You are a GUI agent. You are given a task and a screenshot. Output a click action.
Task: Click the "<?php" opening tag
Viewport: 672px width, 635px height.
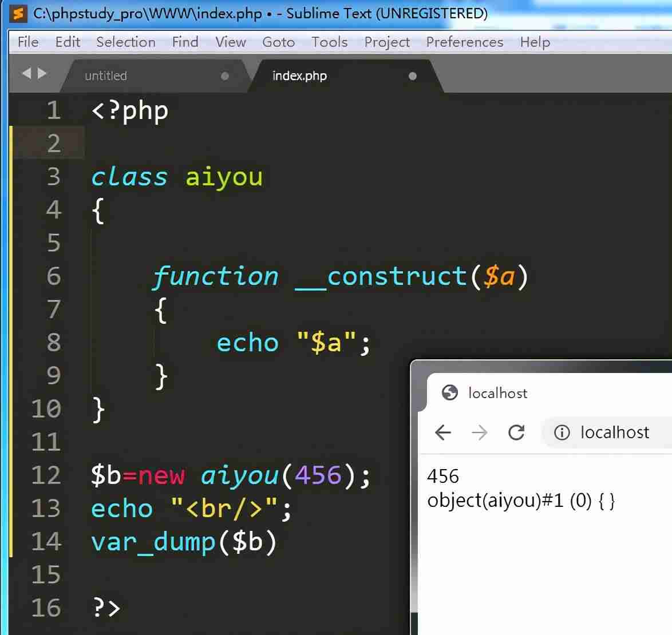(x=130, y=110)
